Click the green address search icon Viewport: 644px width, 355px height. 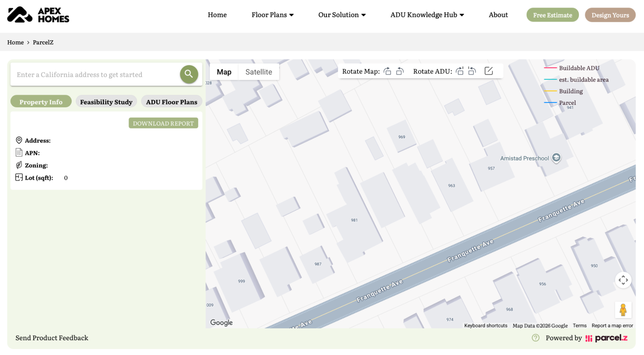(189, 74)
